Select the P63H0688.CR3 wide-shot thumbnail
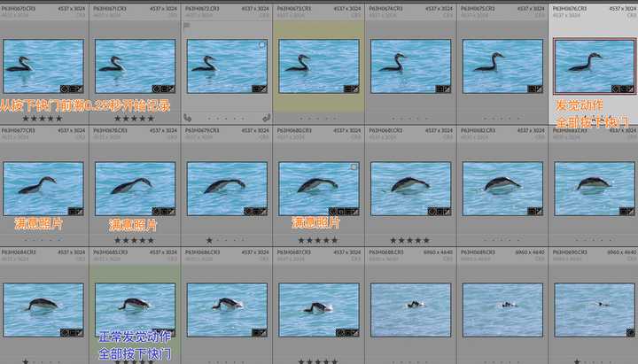Screen dimensions: 638x364 (x=411, y=310)
